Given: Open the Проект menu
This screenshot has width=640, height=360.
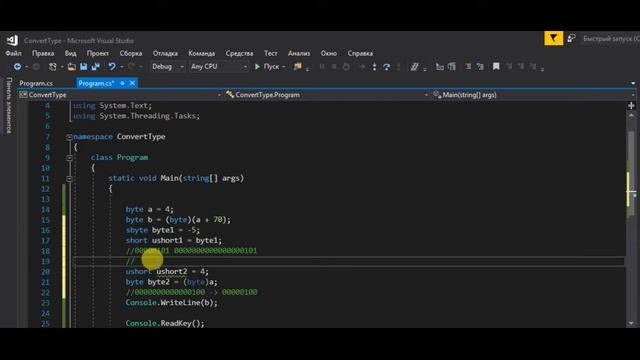Looking at the screenshot, I should 98,53.
